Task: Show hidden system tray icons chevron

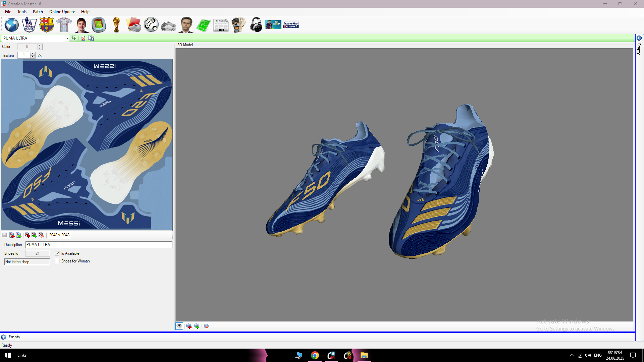Action: (x=572, y=355)
